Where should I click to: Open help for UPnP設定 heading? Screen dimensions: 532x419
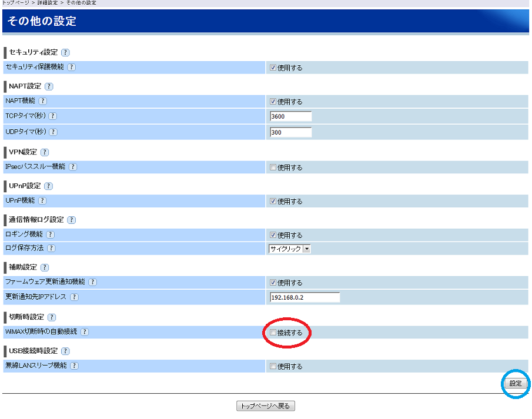click(x=49, y=186)
